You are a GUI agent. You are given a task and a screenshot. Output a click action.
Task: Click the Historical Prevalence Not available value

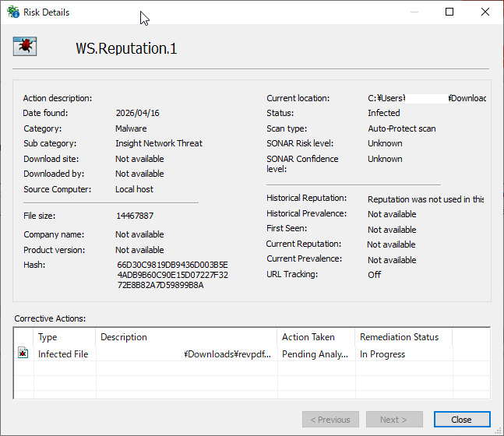point(392,214)
